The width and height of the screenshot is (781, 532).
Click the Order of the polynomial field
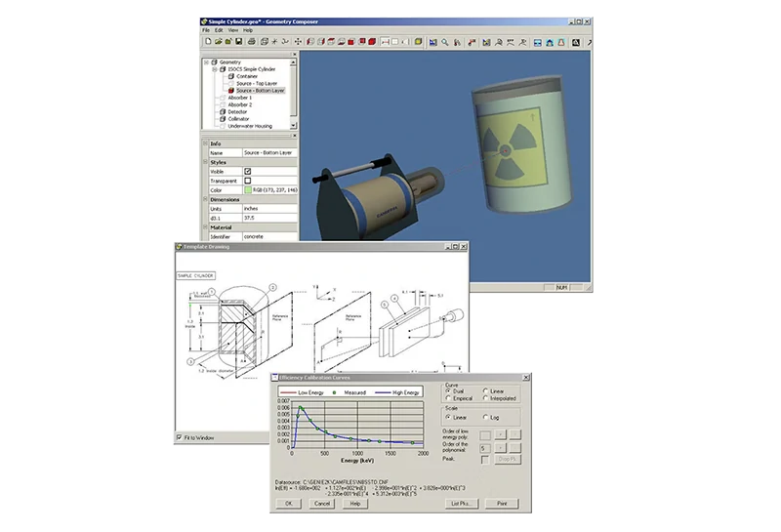tap(484, 448)
